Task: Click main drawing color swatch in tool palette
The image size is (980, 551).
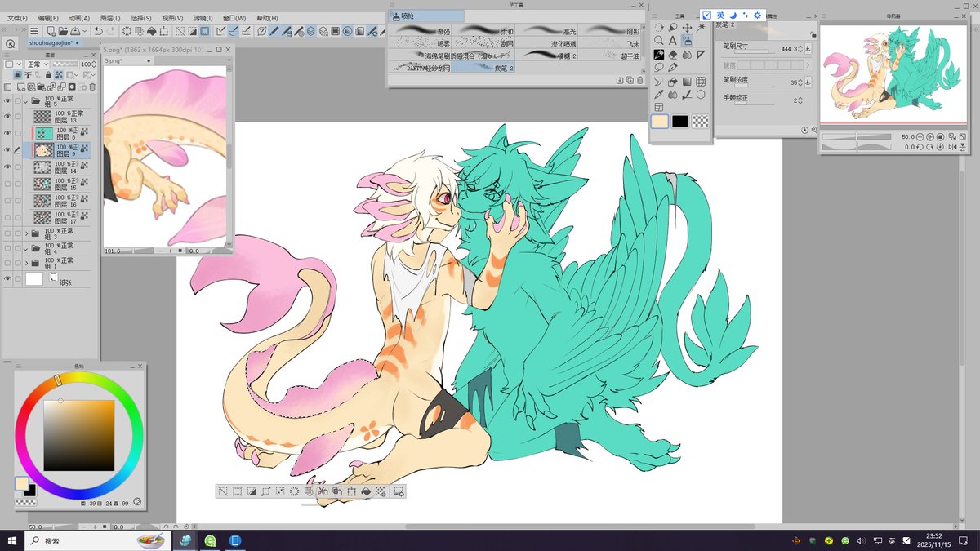Action: pyautogui.click(x=659, y=121)
